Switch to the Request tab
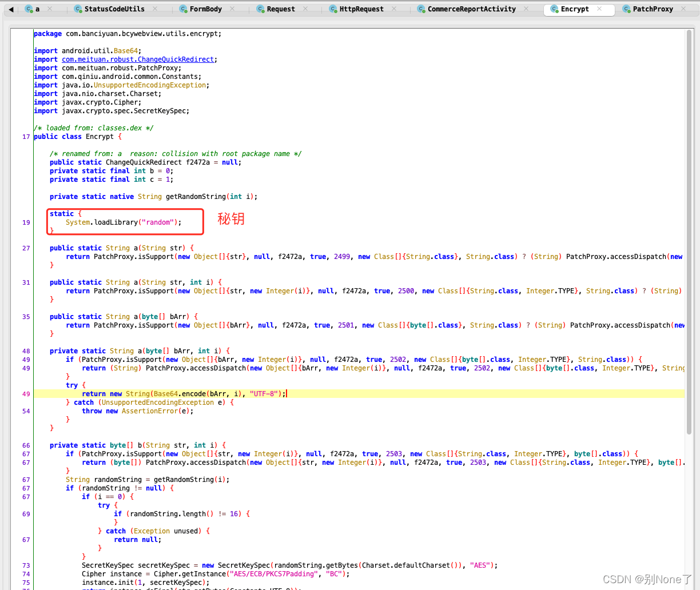 281,9
